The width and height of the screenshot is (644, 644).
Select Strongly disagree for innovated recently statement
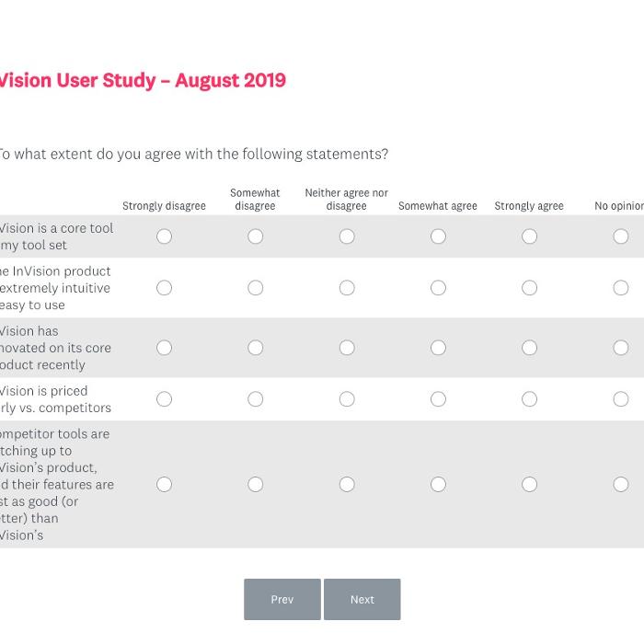click(164, 348)
